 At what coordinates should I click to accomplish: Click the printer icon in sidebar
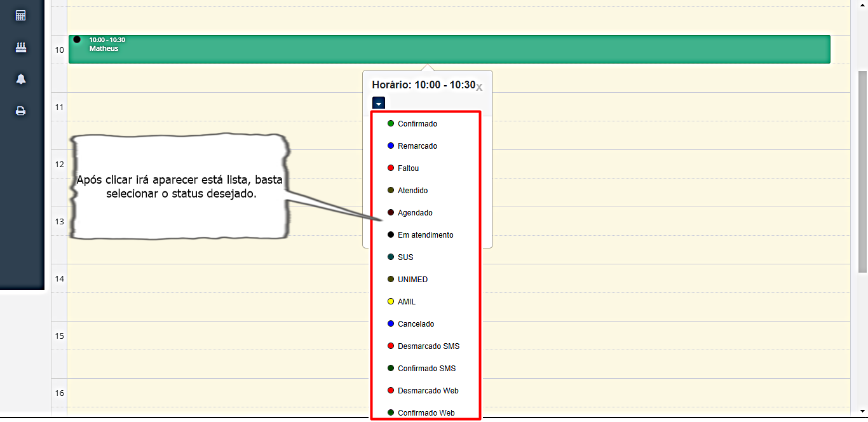click(x=21, y=111)
